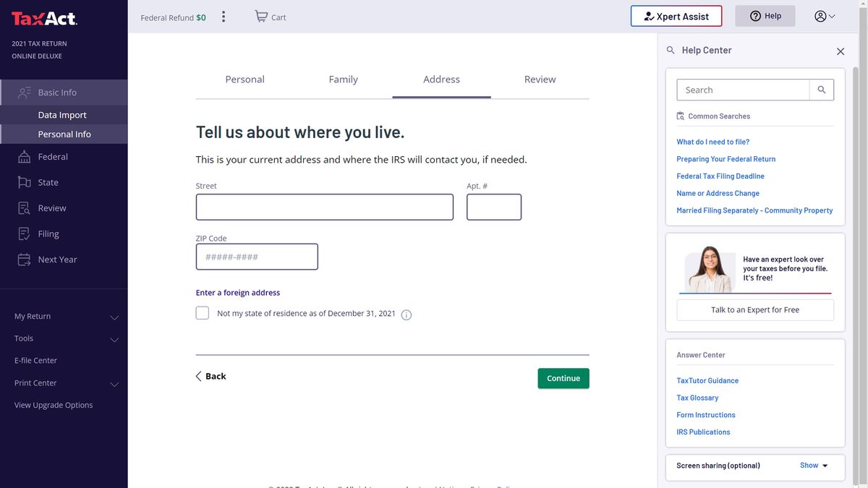Viewport: 868px width, 488px height.
Task: Show the Screen sharing options dropdown
Action: pos(813,465)
